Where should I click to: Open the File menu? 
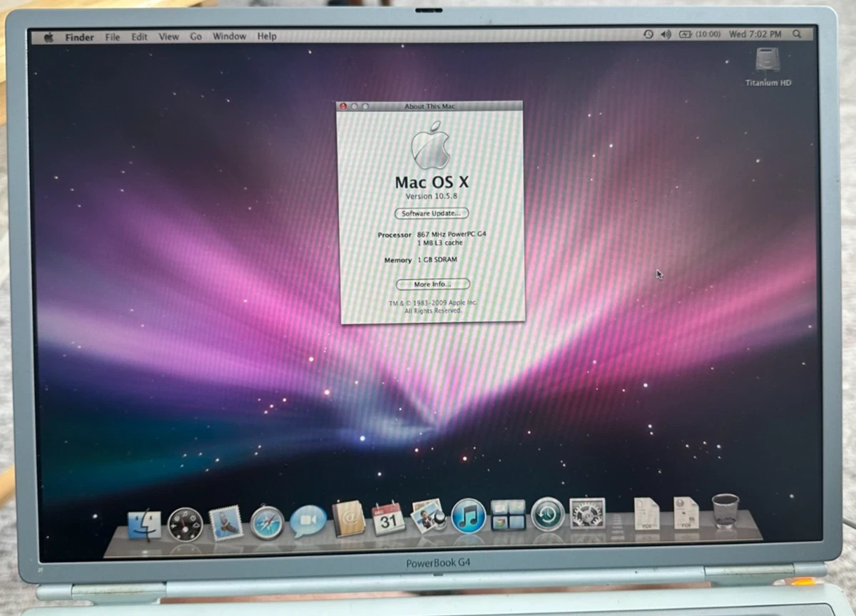(113, 37)
